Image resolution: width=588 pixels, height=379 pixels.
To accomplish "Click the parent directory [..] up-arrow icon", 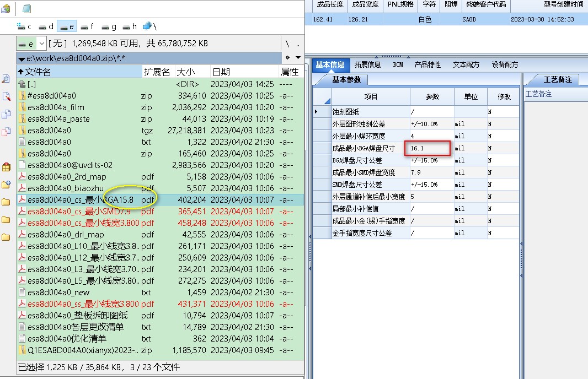I will (x=22, y=84).
